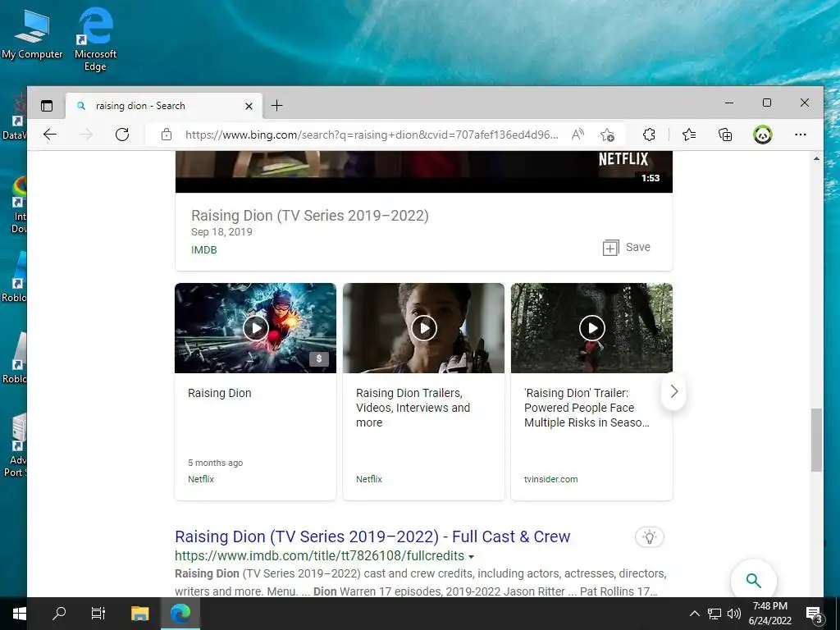Open the Favorites list icon
Image resolution: width=840 pixels, height=630 pixels.
click(x=689, y=135)
